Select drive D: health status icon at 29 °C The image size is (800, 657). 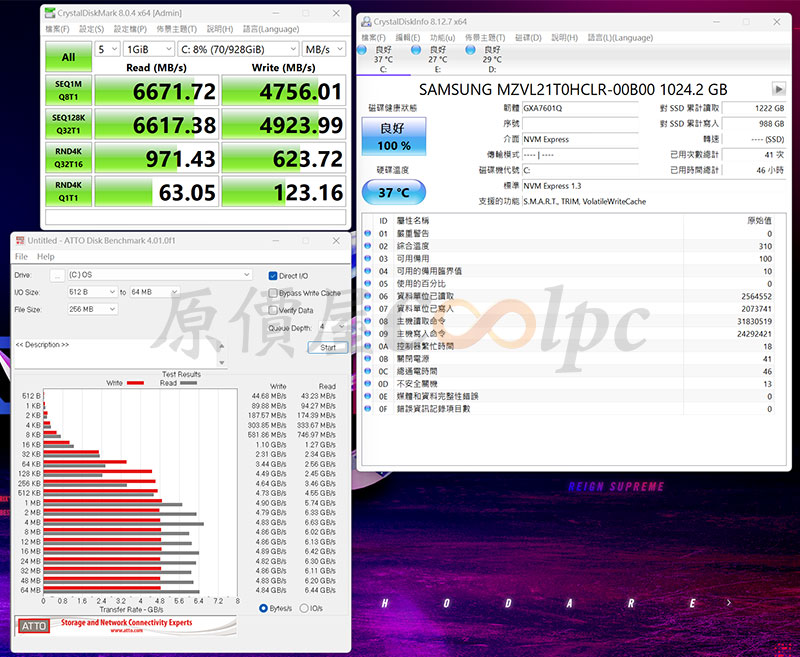pos(470,49)
